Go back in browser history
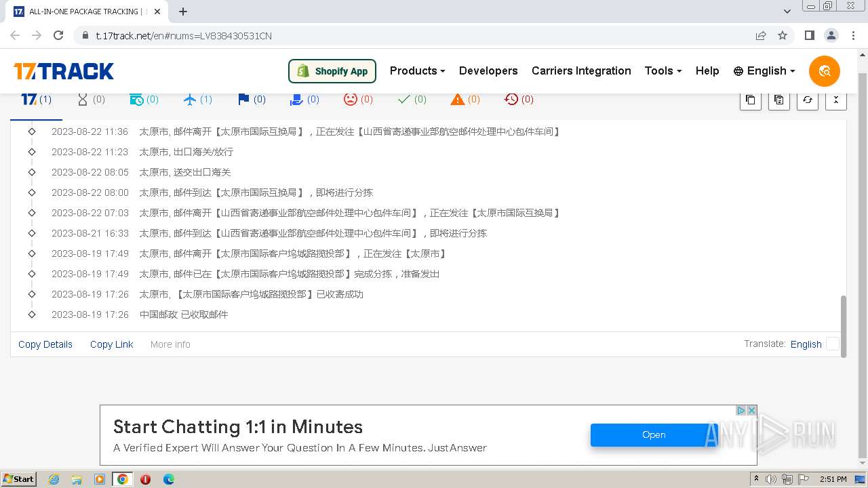 coord(15,35)
